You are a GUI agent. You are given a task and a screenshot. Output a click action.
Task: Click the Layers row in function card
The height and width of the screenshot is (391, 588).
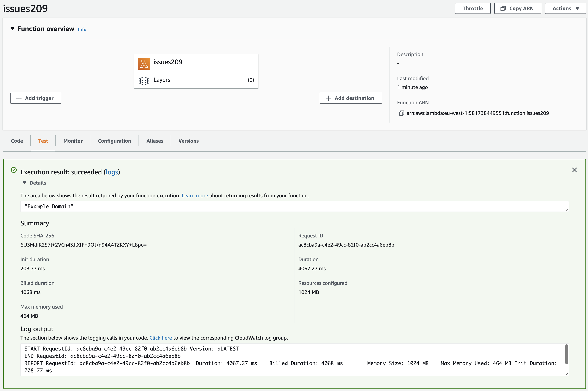[x=196, y=80]
